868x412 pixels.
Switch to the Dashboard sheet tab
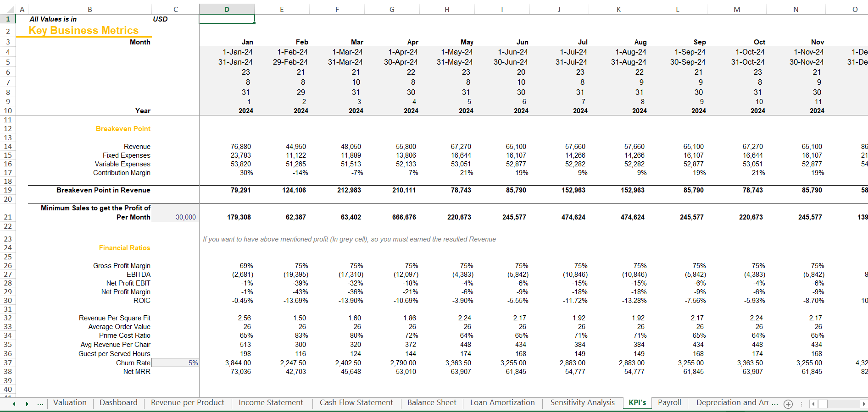[x=118, y=403]
